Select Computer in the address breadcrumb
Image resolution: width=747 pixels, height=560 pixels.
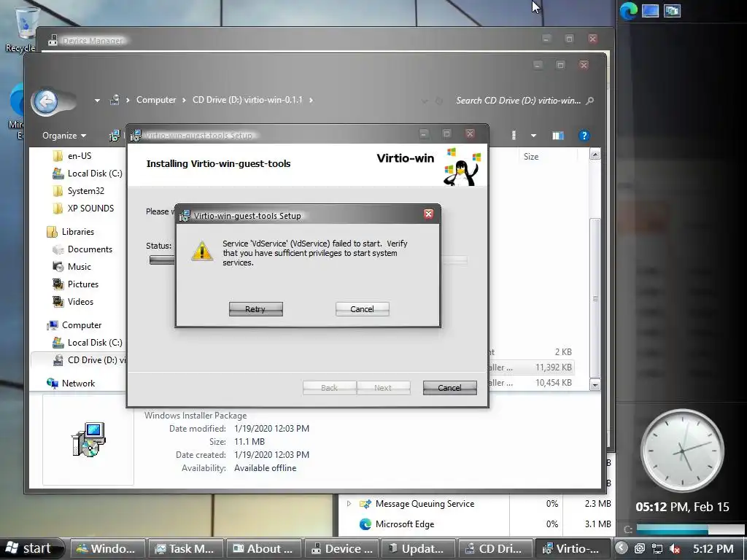(156, 100)
